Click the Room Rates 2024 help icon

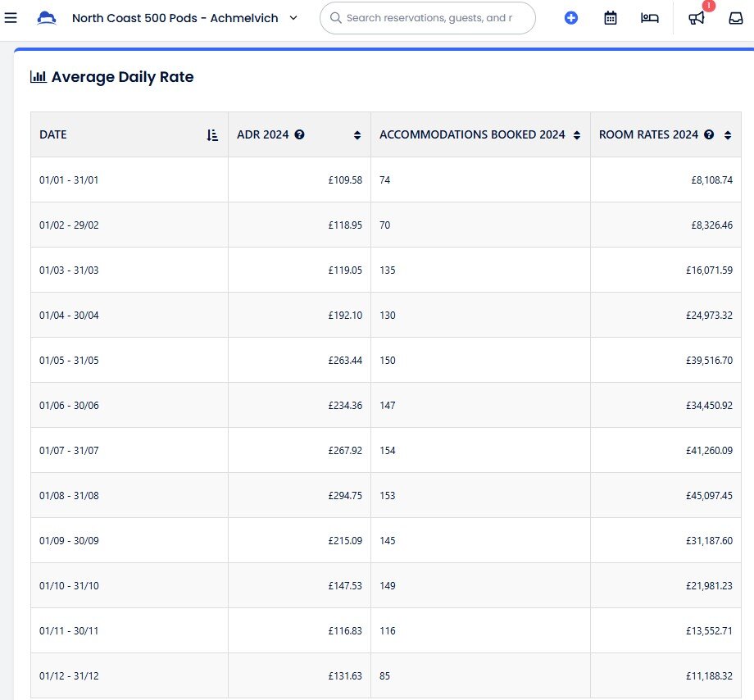(x=709, y=135)
